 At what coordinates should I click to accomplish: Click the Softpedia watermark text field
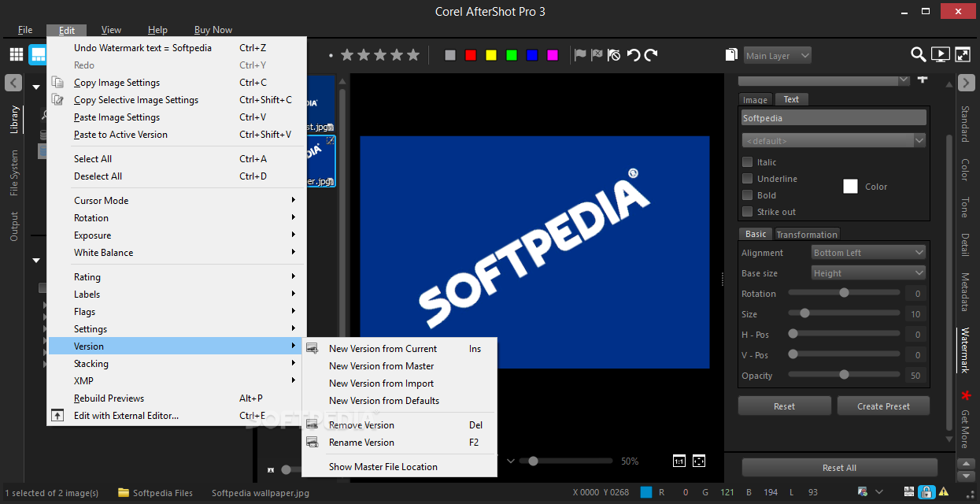(x=834, y=118)
